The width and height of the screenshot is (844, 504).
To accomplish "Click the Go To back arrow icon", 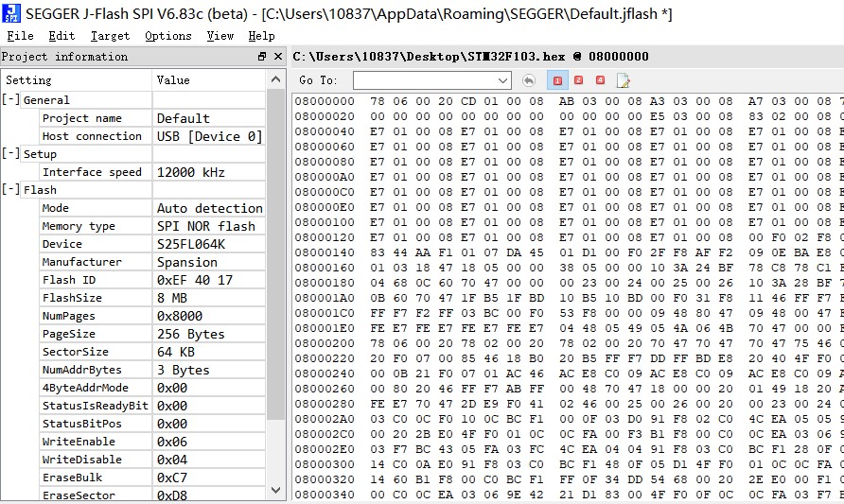I will [529, 80].
